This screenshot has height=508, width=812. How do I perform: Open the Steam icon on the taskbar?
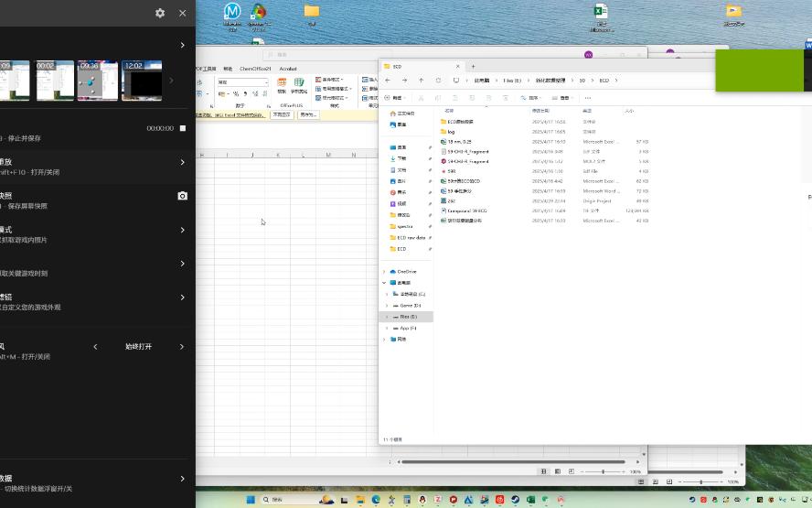click(x=515, y=500)
